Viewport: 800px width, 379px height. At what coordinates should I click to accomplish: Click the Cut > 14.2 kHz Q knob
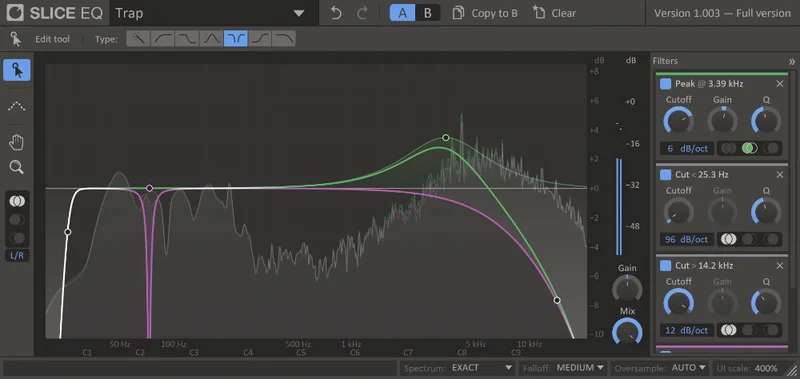pos(766,302)
